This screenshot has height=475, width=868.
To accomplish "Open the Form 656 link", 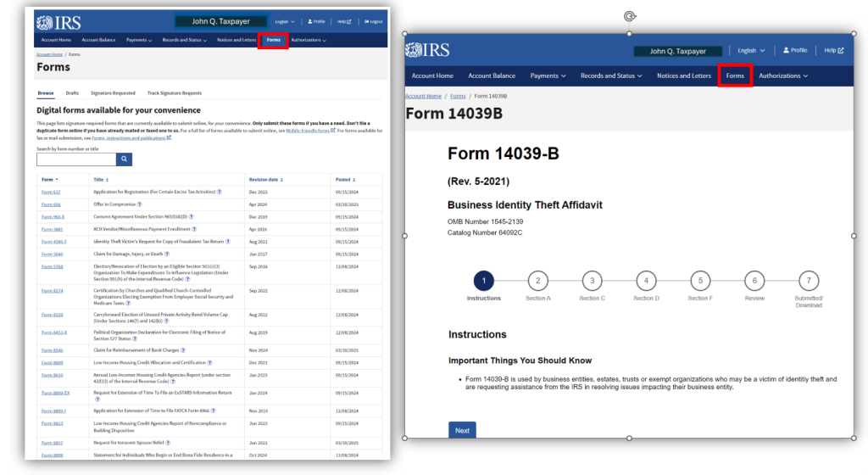I will point(51,204).
